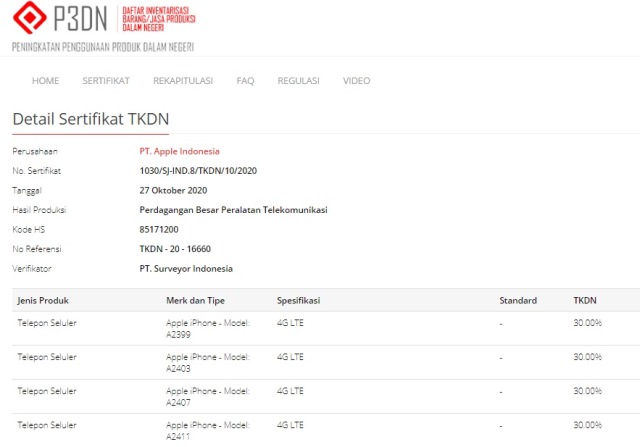Viewport: 640px width, 447px height.
Task: Click the date 27 Oktober 2020
Action: click(173, 190)
